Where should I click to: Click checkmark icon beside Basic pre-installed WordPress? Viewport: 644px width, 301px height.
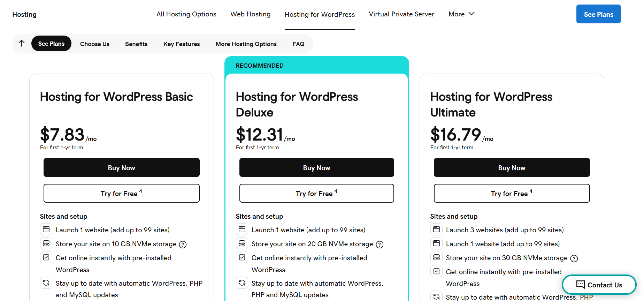coord(46,257)
